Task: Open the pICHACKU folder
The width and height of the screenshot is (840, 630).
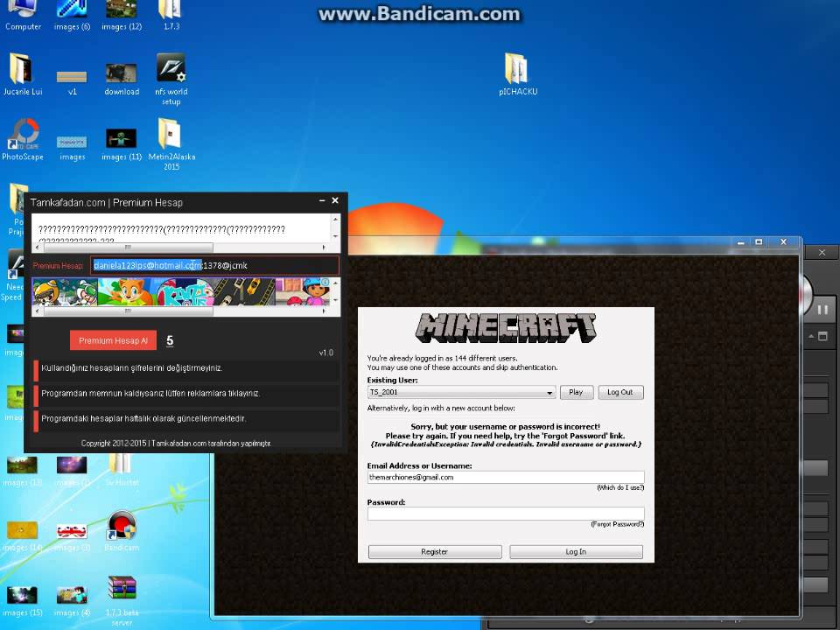Action: 517,73
